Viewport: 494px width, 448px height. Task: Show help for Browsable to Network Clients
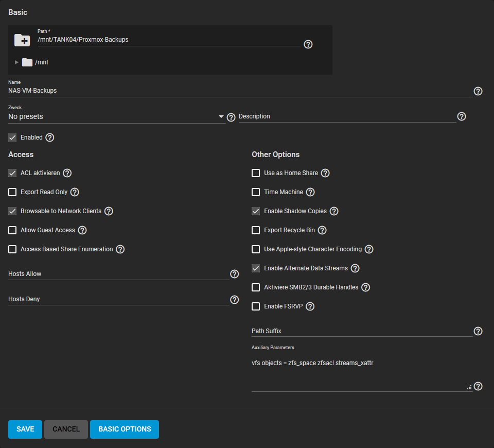(109, 211)
